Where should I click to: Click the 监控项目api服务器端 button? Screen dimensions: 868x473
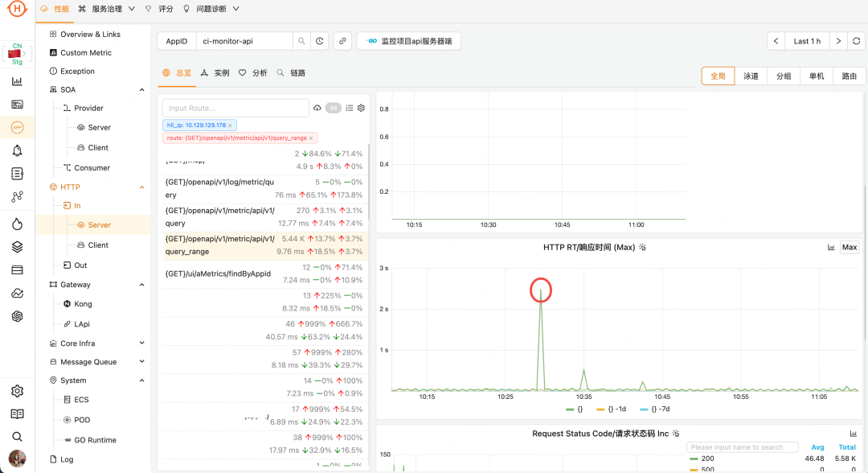pos(409,41)
